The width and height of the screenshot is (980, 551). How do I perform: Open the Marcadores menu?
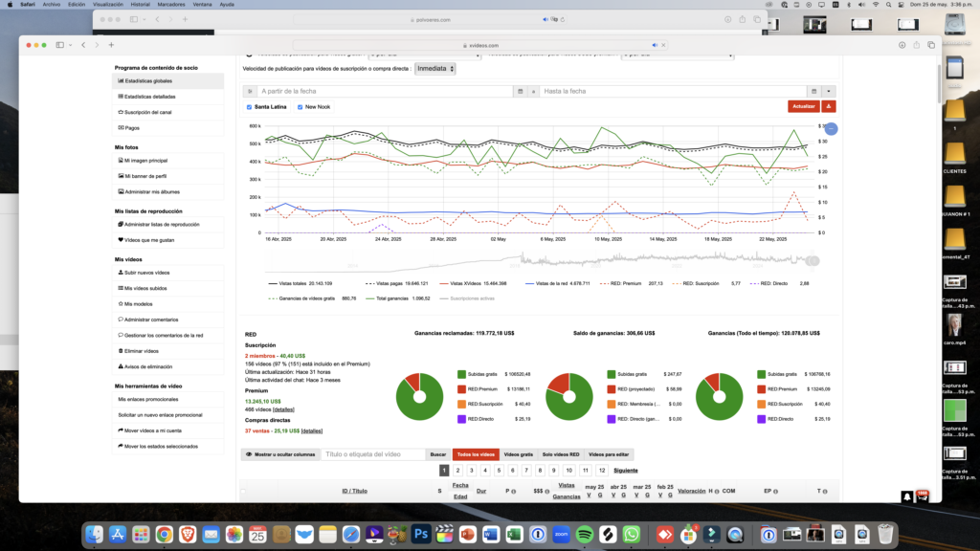(171, 5)
